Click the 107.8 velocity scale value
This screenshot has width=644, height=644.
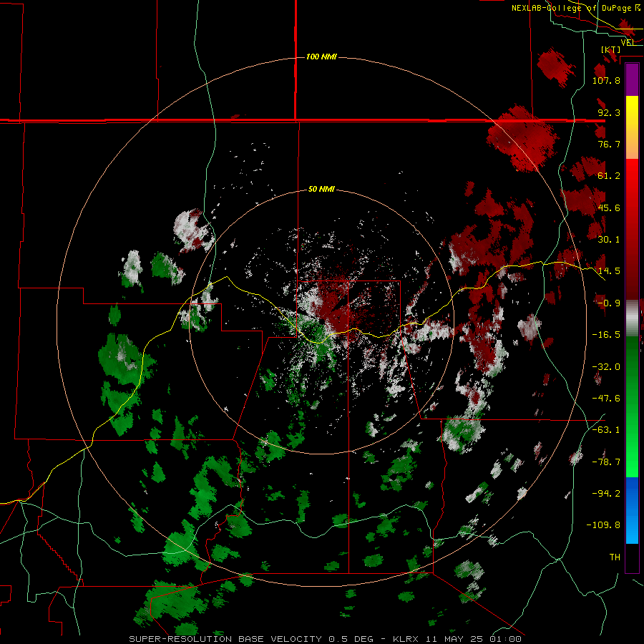pos(606,80)
